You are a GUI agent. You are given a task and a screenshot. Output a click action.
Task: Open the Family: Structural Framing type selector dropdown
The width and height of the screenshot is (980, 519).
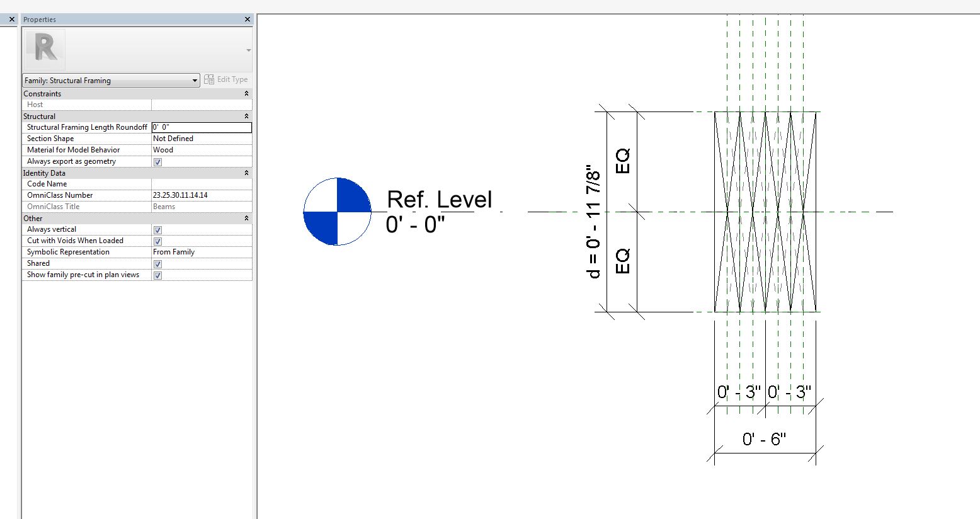click(x=195, y=80)
